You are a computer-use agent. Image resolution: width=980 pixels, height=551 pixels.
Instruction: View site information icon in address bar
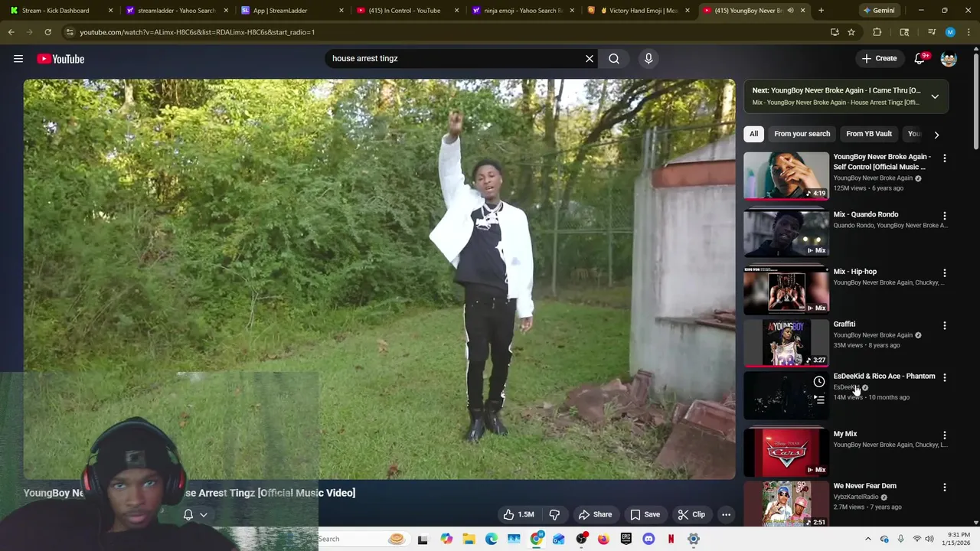click(70, 32)
